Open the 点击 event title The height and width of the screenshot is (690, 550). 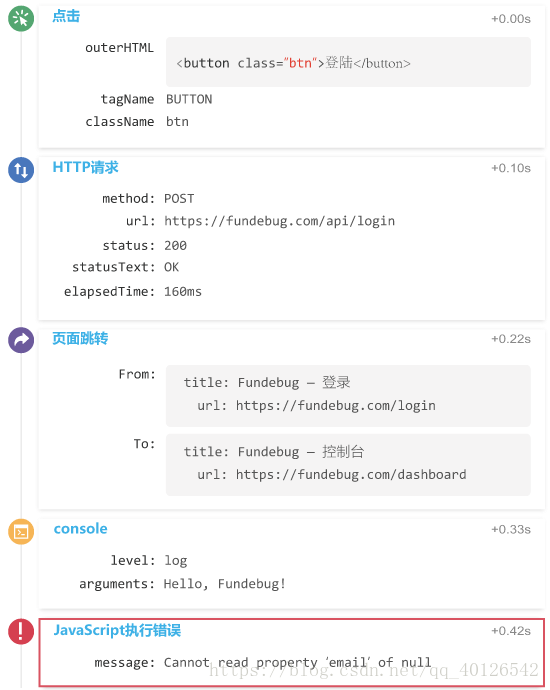pyautogui.click(x=66, y=16)
